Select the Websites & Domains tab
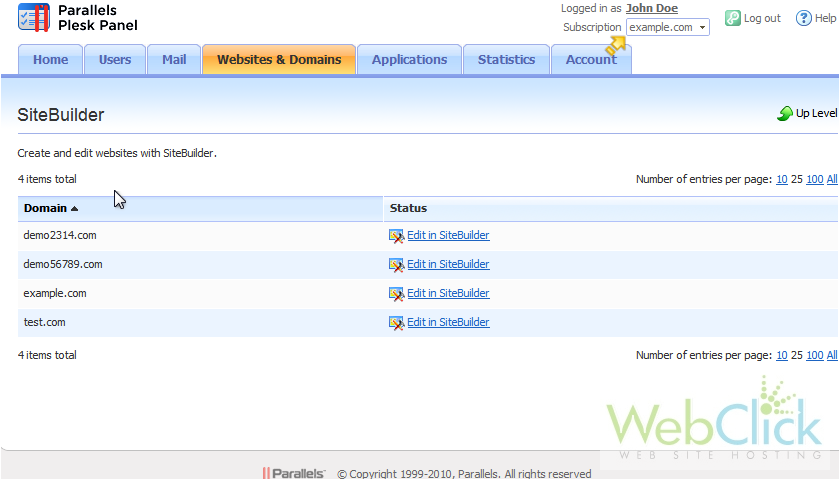 click(279, 59)
